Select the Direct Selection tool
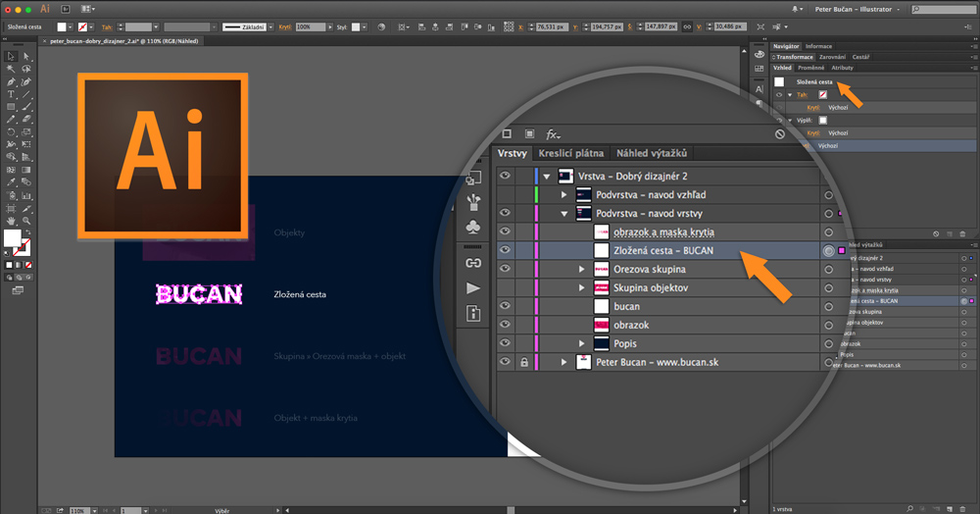980x514 pixels. point(26,56)
